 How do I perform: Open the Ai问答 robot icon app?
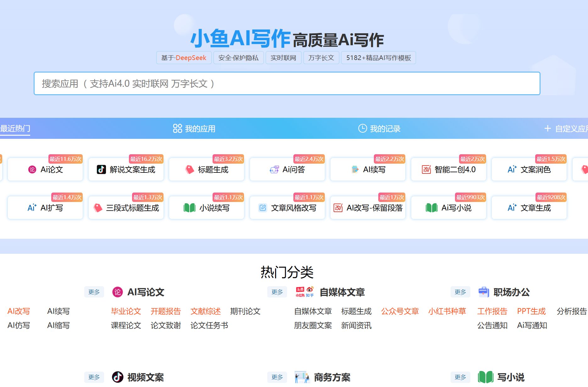point(287,170)
